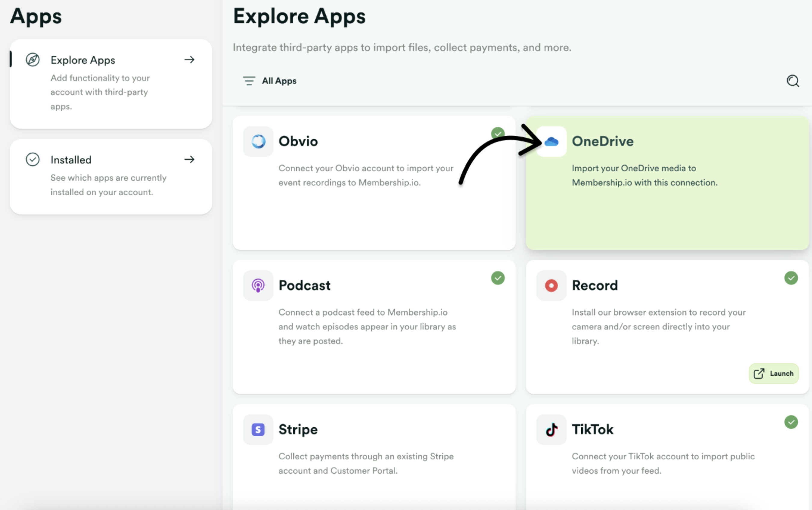Launch the Record browser extension
This screenshot has width=812, height=510.
[x=774, y=373]
